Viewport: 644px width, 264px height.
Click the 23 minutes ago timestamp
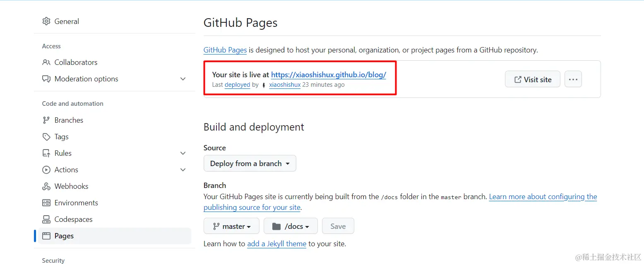(323, 85)
